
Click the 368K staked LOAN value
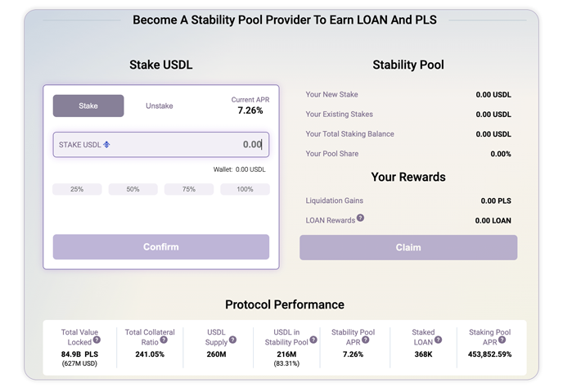(x=423, y=354)
